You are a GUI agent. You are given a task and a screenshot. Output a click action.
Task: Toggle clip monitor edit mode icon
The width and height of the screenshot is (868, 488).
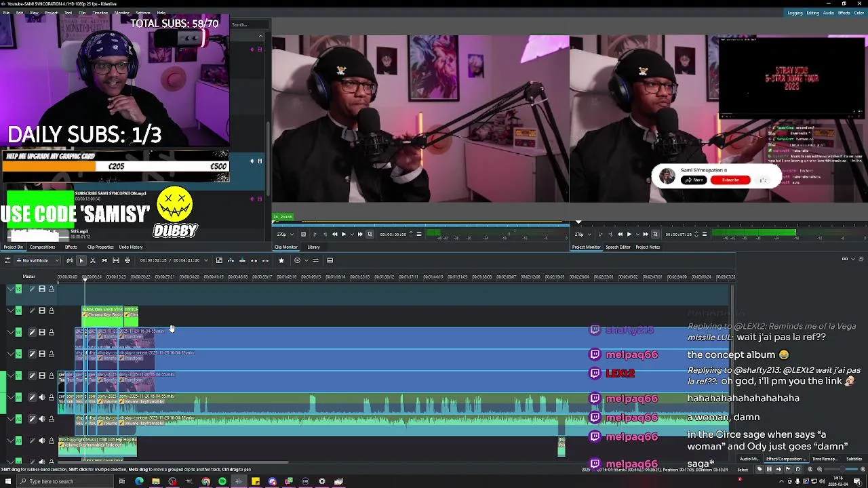370,235
